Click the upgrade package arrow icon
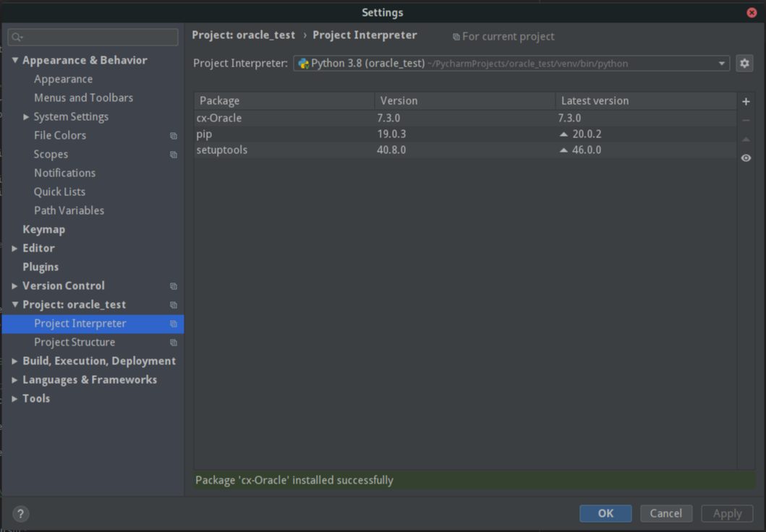Screen dimensions: 766x532 [746, 140]
